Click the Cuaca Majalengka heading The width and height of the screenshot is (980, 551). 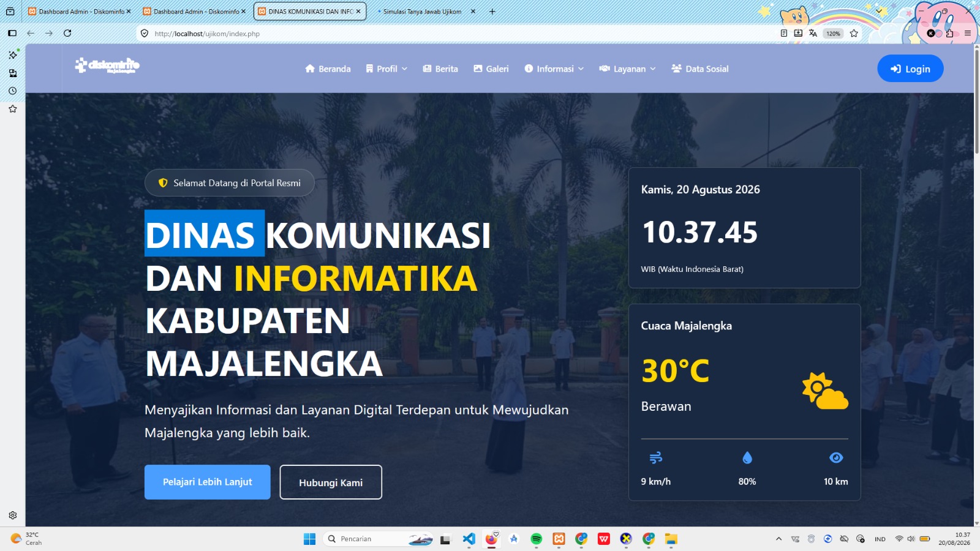click(x=687, y=326)
